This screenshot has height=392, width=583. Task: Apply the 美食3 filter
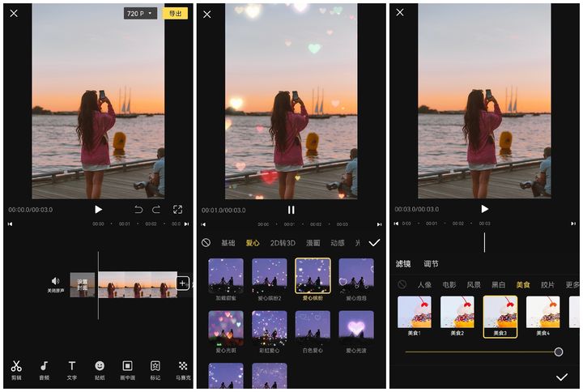(500, 317)
